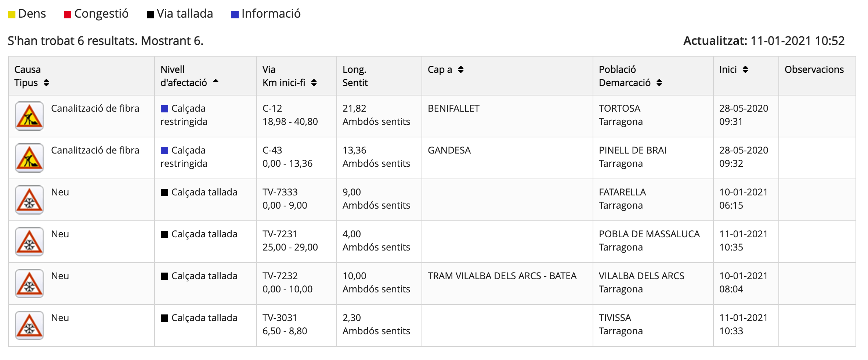Click roadworks icon in the C-12 row

pyautogui.click(x=29, y=116)
